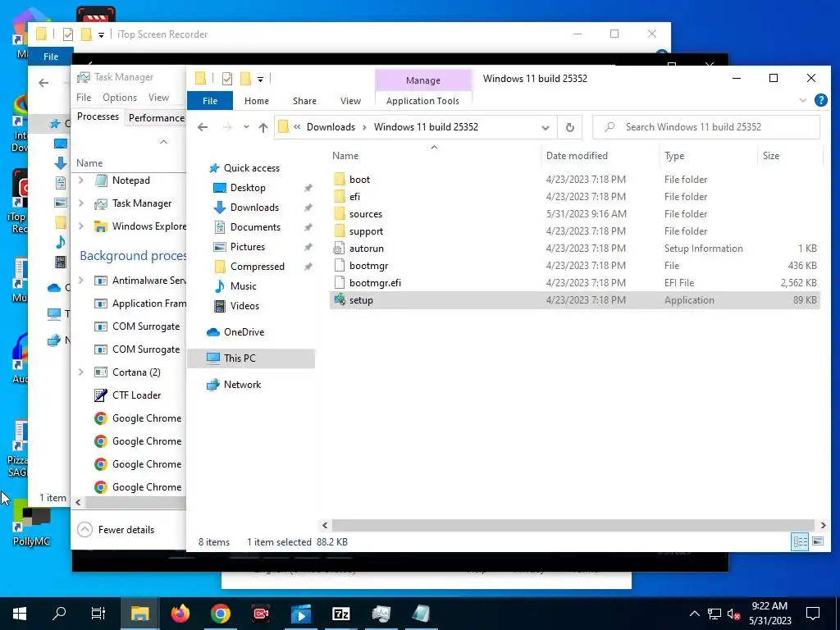The width and height of the screenshot is (840, 630).
Task: Open the Movies & TV taskbar icon
Action: (301, 614)
